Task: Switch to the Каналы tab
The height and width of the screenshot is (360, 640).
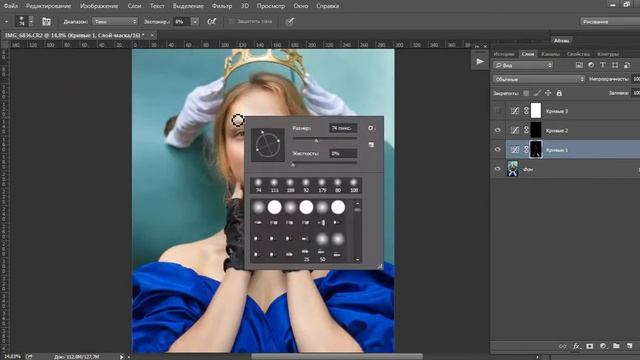Action: pos(550,54)
